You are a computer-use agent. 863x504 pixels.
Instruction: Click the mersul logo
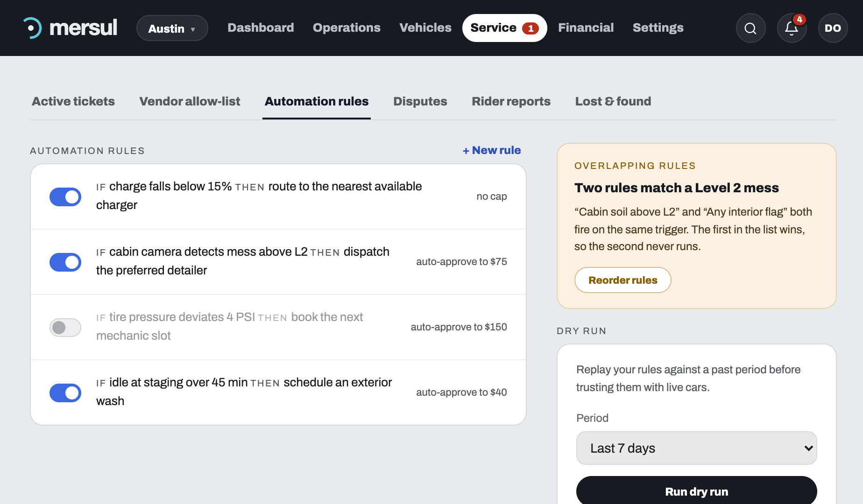click(x=70, y=28)
